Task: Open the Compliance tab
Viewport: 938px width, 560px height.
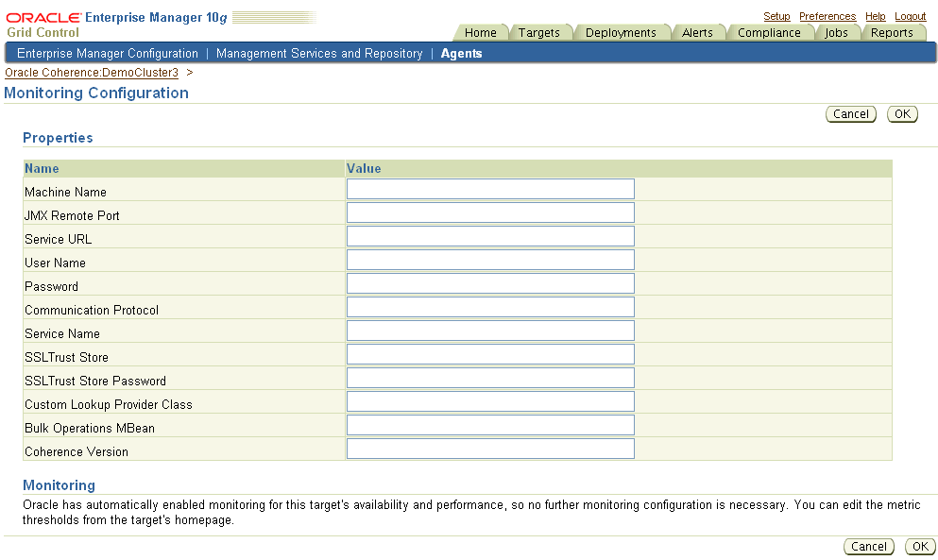Action: pos(770,31)
